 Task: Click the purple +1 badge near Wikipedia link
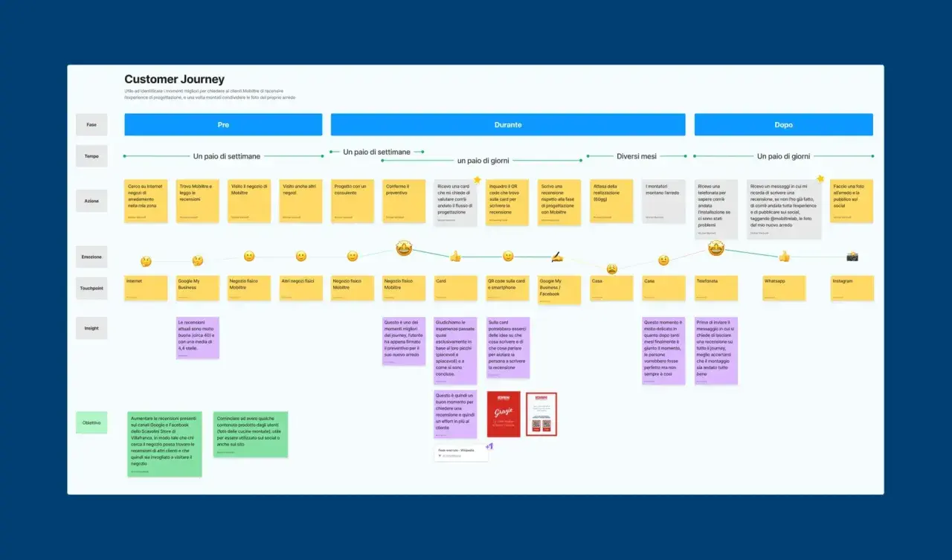pyautogui.click(x=489, y=446)
